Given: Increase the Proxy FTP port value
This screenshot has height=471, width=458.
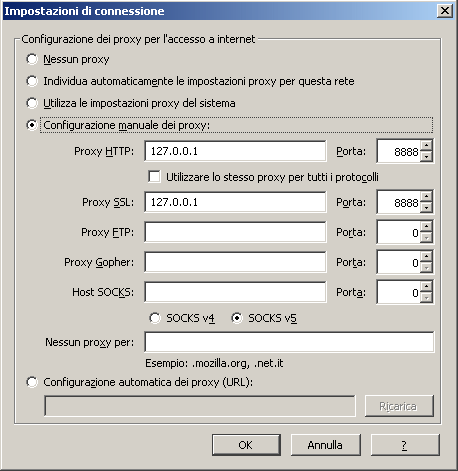Looking at the screenshot, I should pyautogui.click(x=426, y=227).
